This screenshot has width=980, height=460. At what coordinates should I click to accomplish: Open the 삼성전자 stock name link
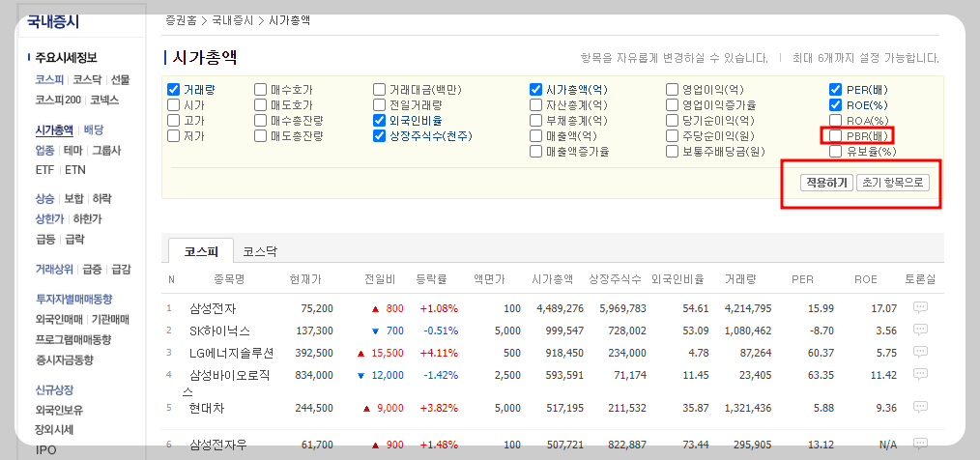(x=213, y=308)
